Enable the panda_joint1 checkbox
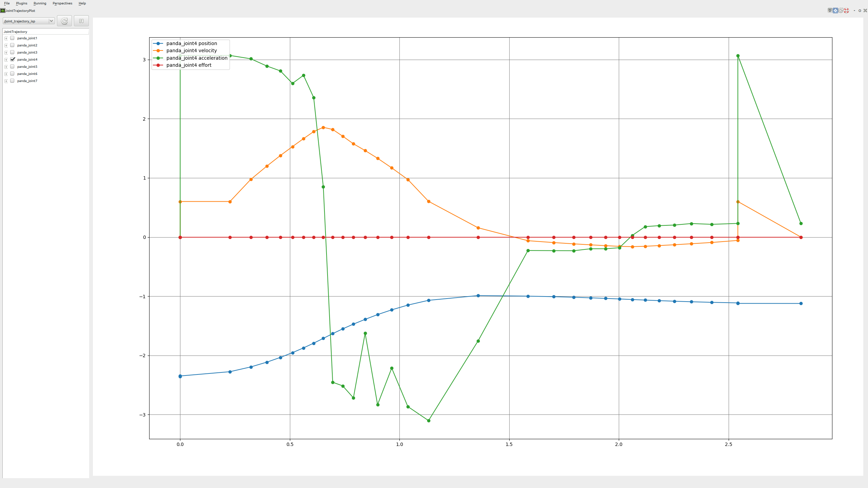The image size is (868, 488). (x=12, y=38)
